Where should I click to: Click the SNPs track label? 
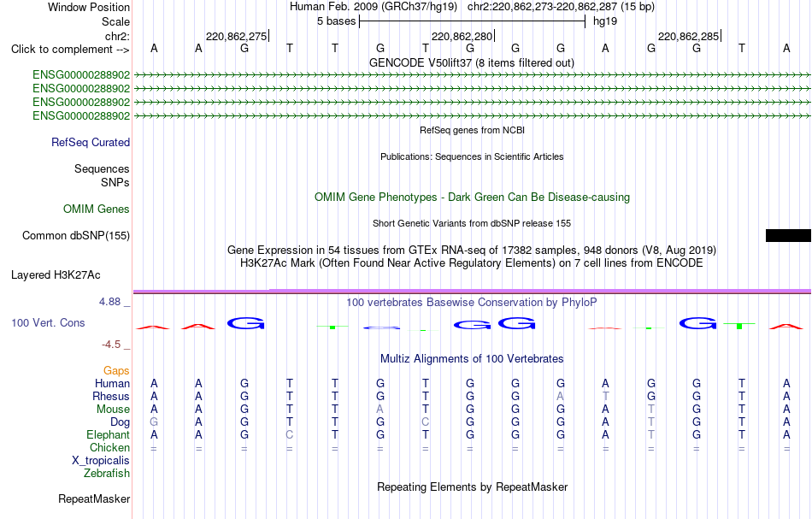pos(115,182)
